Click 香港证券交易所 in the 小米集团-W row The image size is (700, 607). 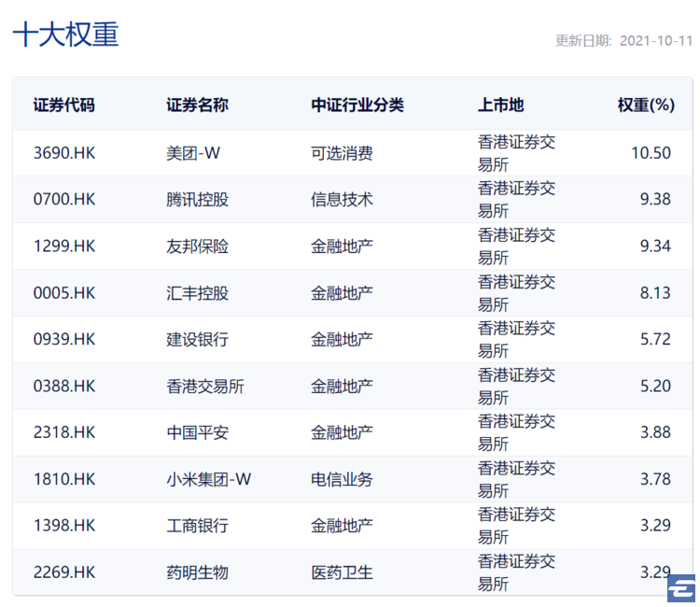(516, 479)
